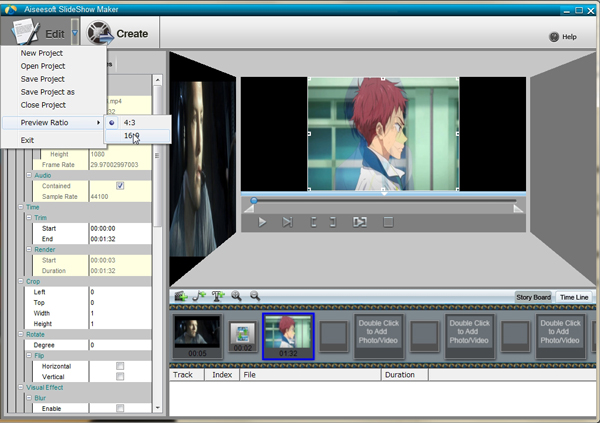Click the Next Frame playback button
Screen dimensions: 600x423
point(288,222)
